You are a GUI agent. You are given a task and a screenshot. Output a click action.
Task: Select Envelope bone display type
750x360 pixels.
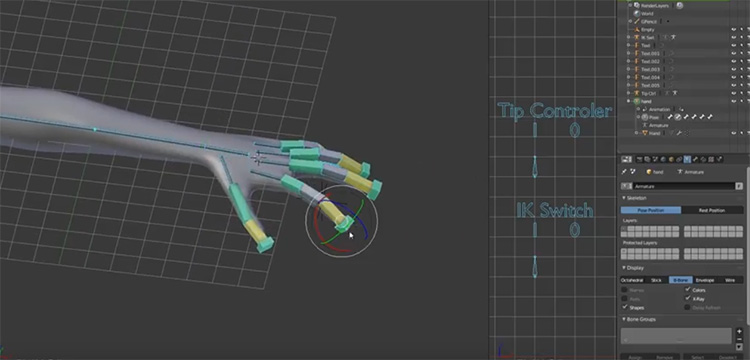tap(705, 280)
